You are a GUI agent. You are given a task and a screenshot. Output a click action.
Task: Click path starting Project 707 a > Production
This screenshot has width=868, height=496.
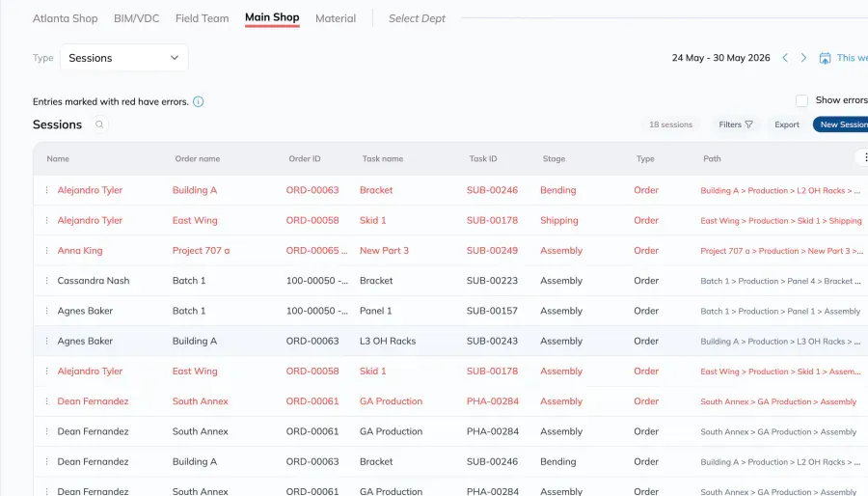780,251
